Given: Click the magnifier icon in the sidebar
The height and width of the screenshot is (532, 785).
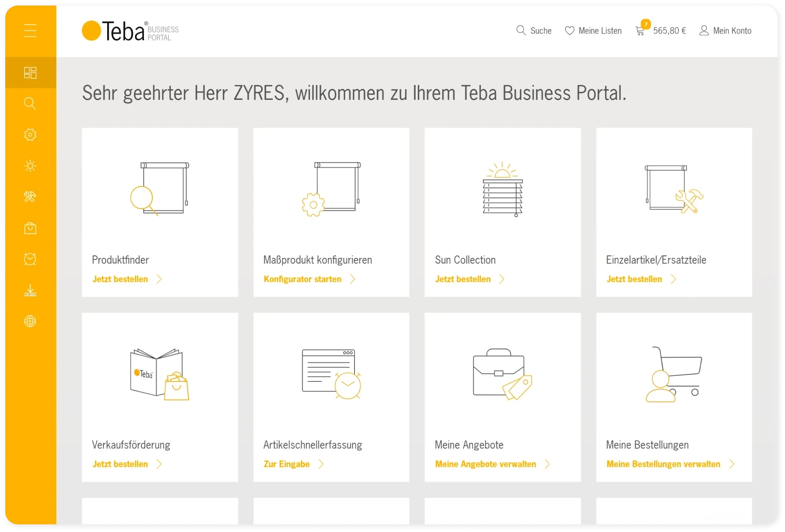Looking at the screenshot, I should pyautogui.click(x=30, y=103).
